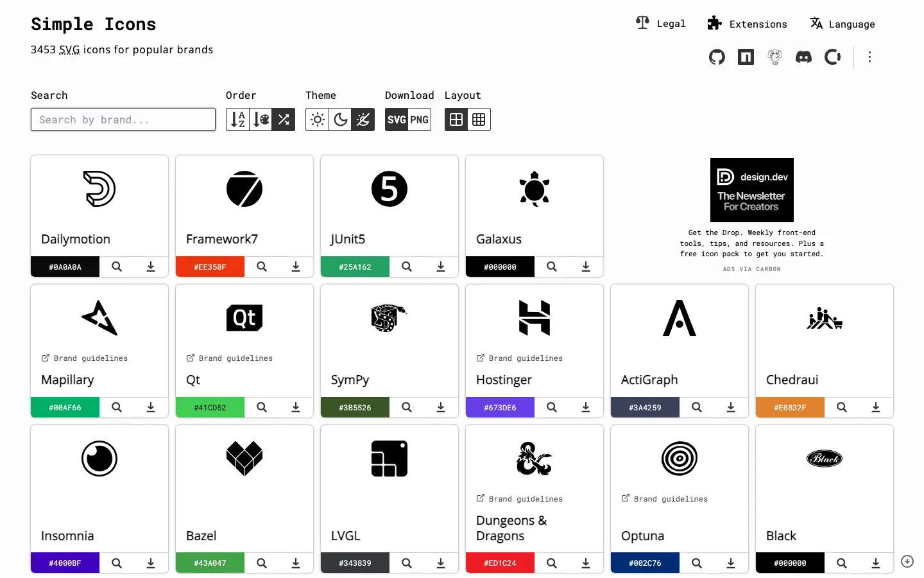Open the Open Collective icon link
This screenshot has height=578, width=924.
832,57
